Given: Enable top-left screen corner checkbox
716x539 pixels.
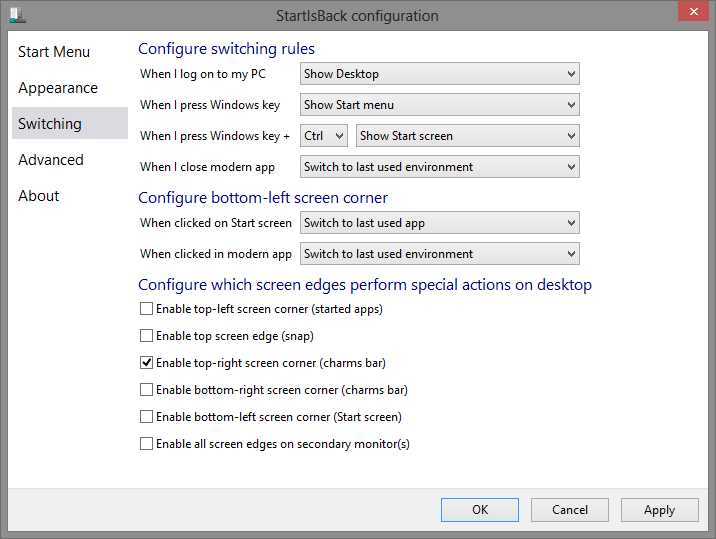Looking at the screenshot, I should point(147,309).
